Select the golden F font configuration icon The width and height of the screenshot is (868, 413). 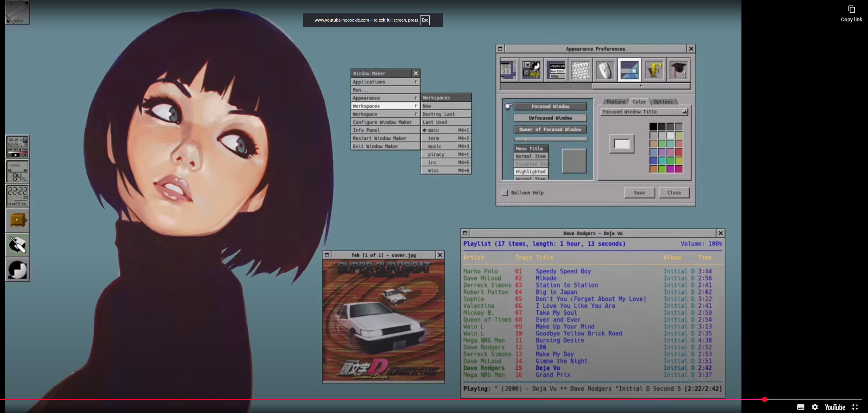pos(654,70)
